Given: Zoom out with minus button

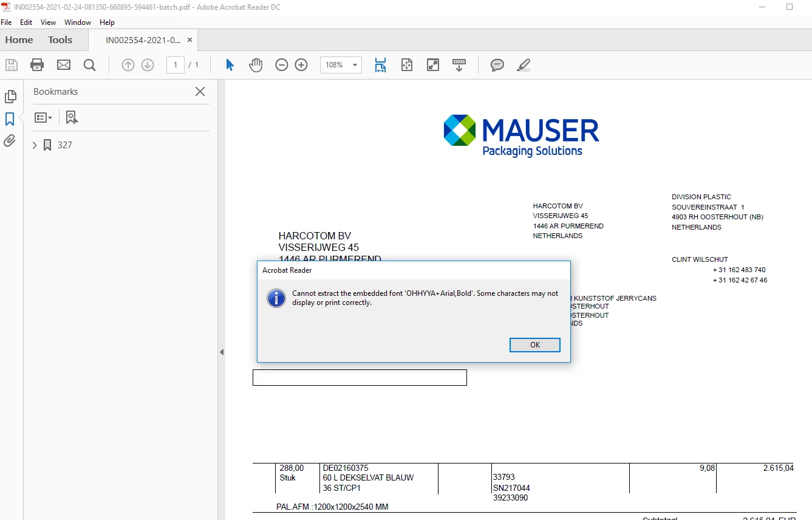Looking at the screenshot, I should 281,65.
